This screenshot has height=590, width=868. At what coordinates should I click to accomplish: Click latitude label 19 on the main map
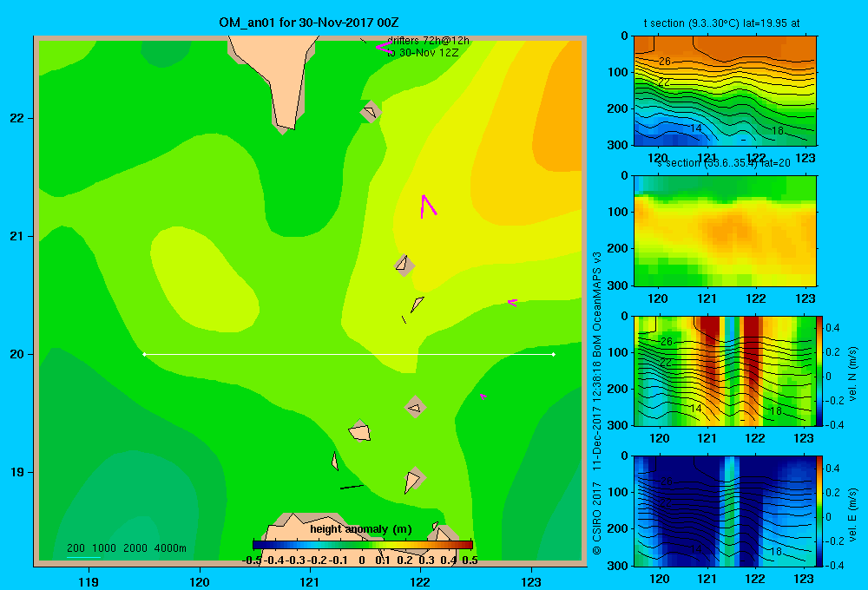[16, 472]
